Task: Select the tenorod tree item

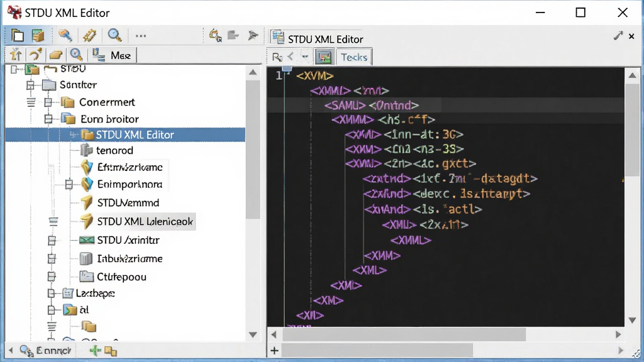Action: point(114,151)
